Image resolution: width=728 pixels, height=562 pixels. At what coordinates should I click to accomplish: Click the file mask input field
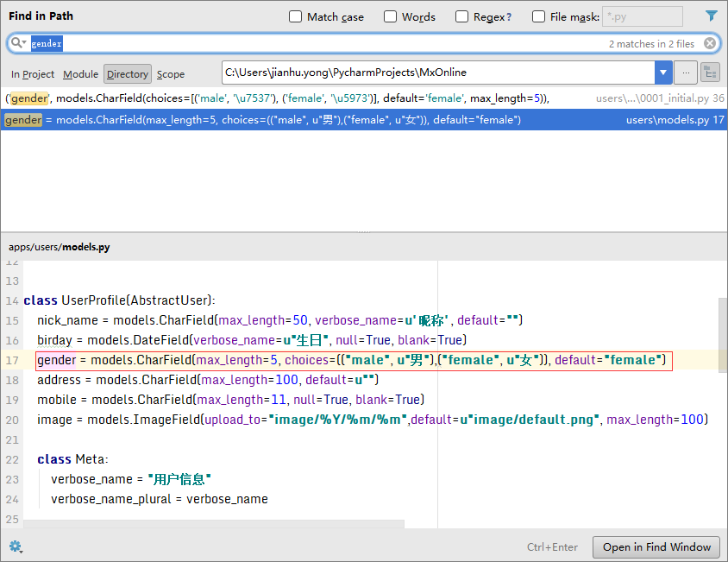click(x=642, y=17)
